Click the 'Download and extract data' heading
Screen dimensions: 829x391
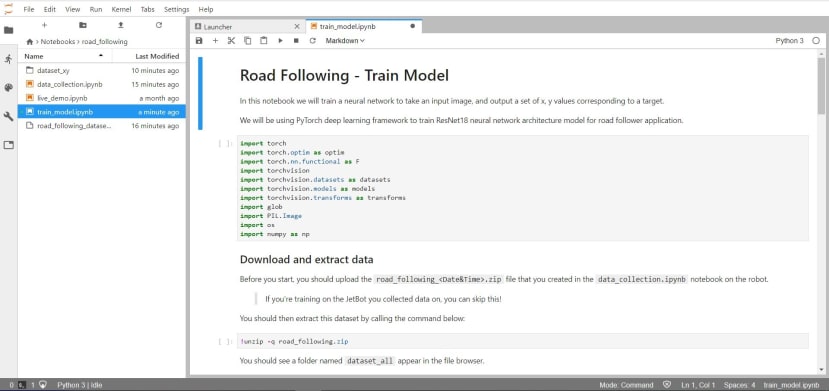[307, 259]
